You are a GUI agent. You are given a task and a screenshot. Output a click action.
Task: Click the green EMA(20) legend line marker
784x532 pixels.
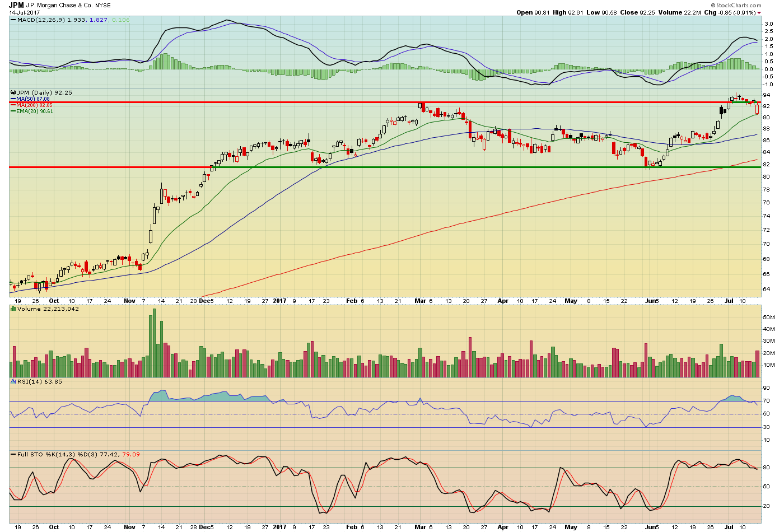pos(13,111)
